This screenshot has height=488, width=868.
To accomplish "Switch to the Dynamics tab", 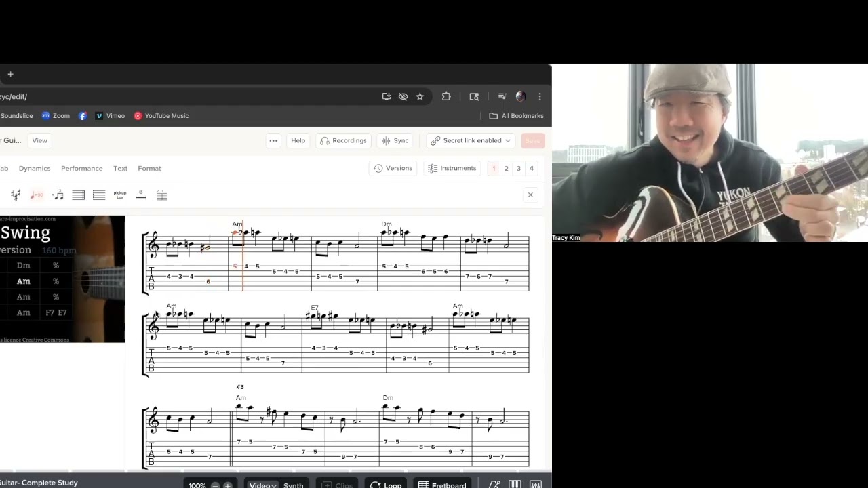I will tap(35, 168).
